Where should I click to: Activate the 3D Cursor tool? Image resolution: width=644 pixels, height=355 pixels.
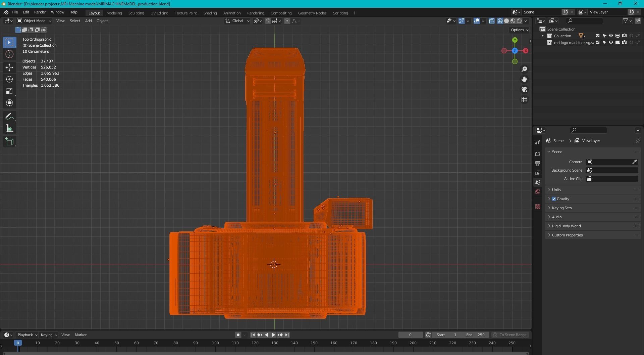click(x=9, y=54)
